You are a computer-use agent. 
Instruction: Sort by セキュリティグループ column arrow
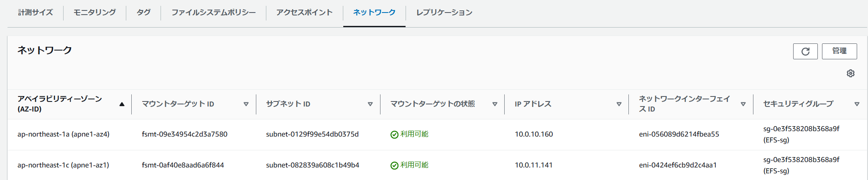tap(857, 104)
